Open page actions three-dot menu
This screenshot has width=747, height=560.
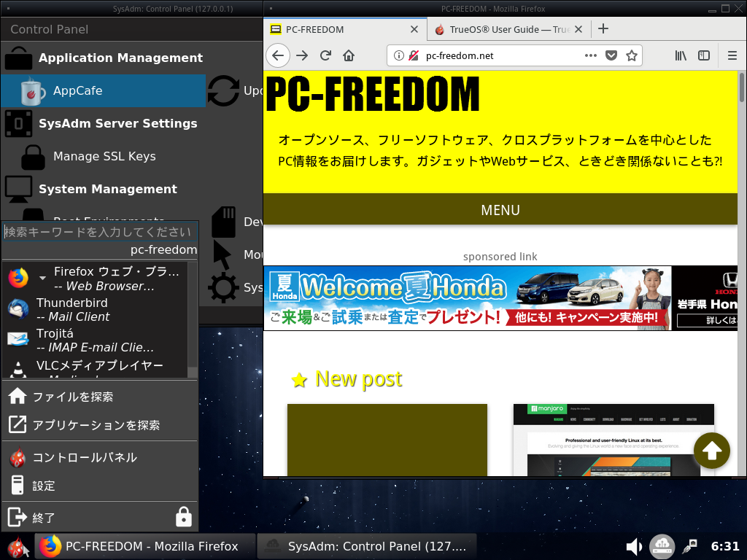point(591,55)
